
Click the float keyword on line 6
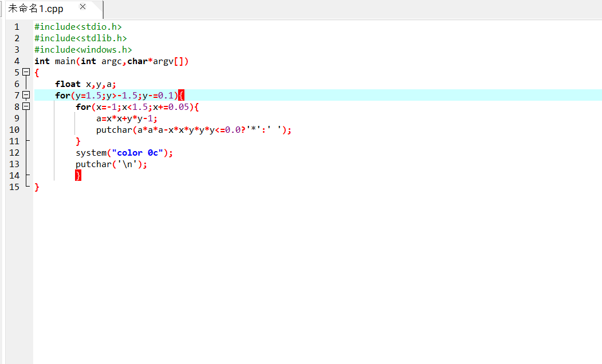coord(68,84)
